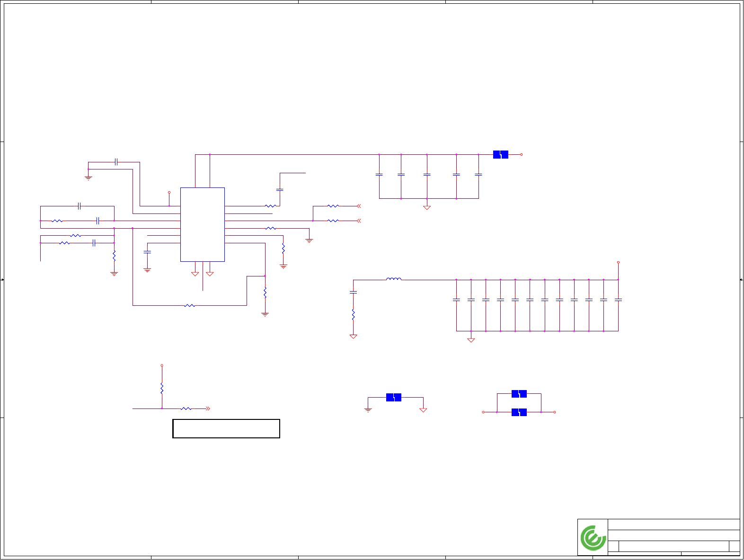The image size is (744, 560).
Task: Click the right-pointing off-page connector arrow
Action: [x=208, y=409]
